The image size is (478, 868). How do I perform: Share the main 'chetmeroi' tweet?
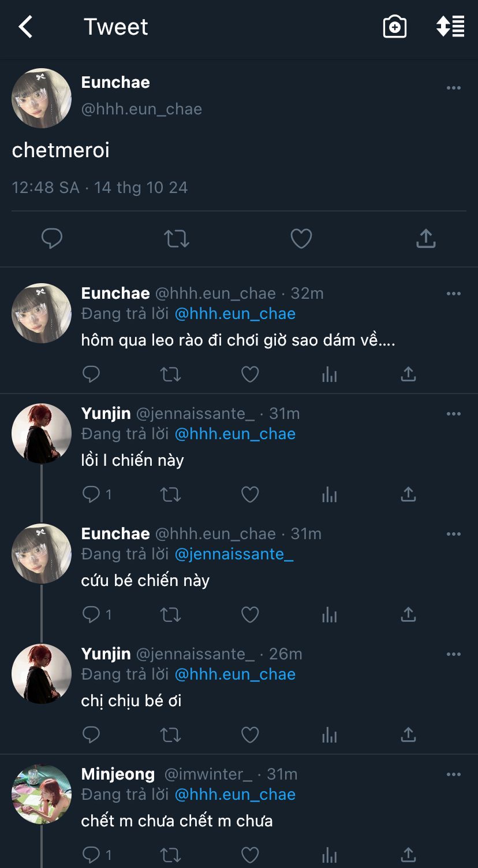(425, 238)
